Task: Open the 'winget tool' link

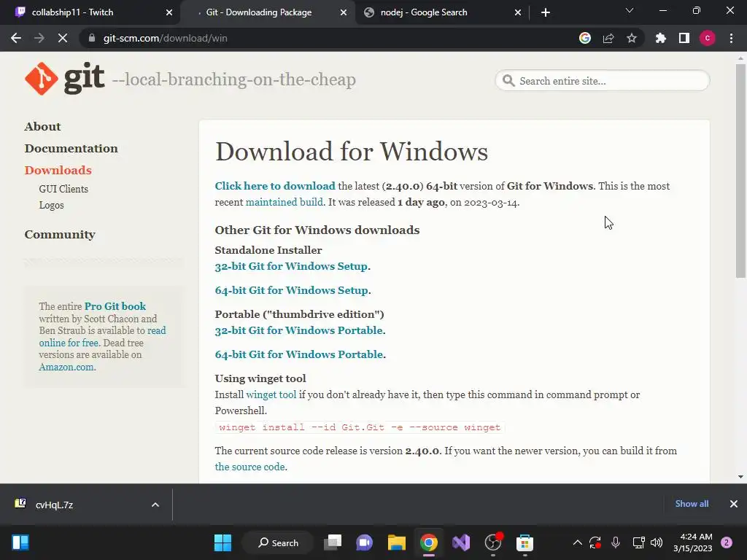Action: (x=271, y=394)
